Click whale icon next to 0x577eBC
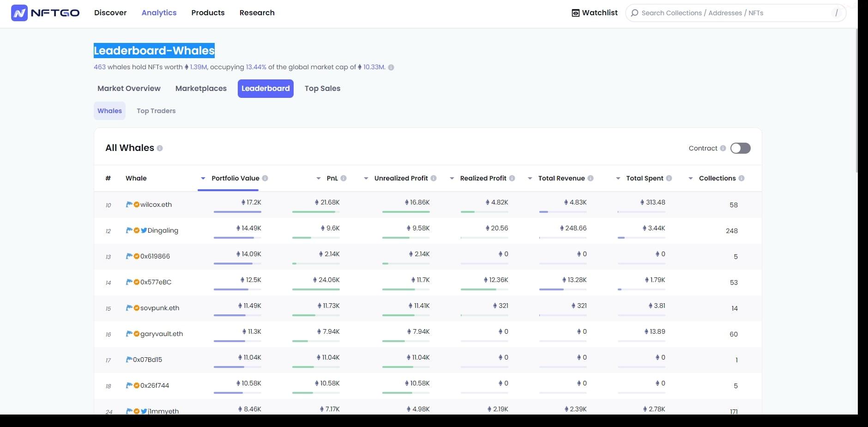The image size is (868, 427). (x=129, y=282)
